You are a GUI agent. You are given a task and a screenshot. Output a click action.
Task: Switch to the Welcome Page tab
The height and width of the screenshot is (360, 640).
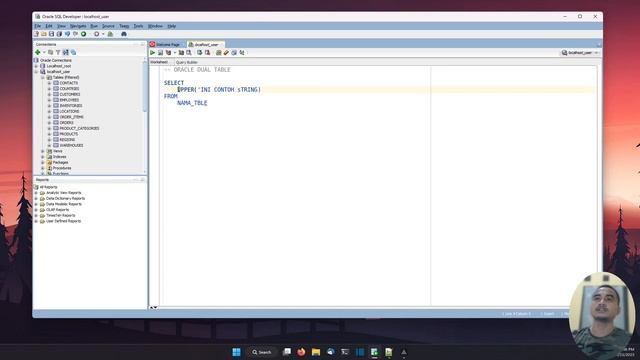tap(167, 44)
